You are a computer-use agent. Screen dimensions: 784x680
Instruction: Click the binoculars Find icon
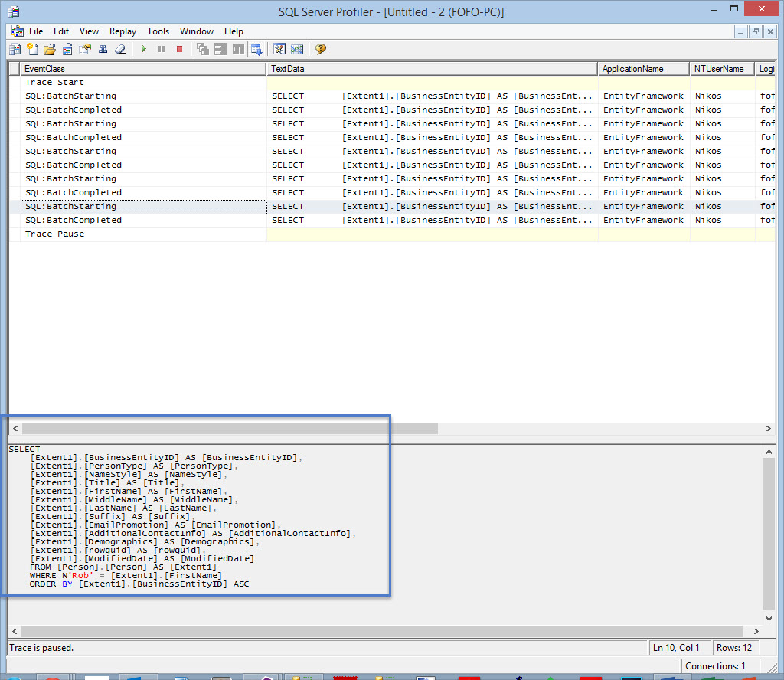click(x=103, y=49)
